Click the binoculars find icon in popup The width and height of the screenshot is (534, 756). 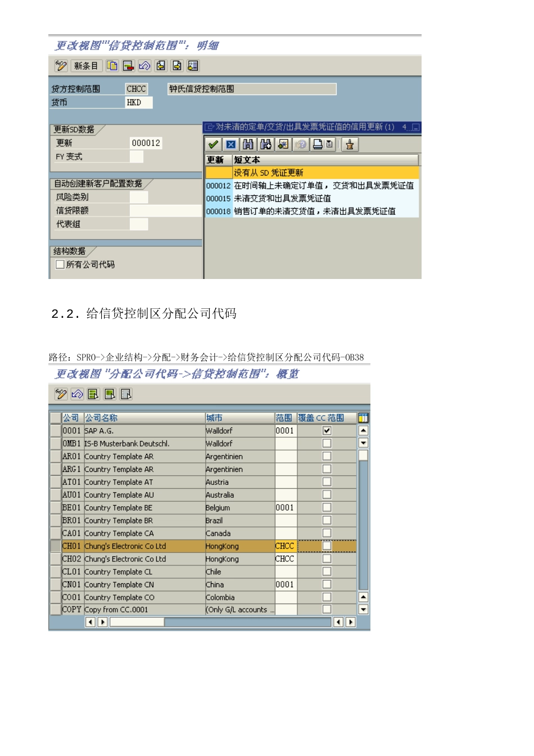point(248,145)
